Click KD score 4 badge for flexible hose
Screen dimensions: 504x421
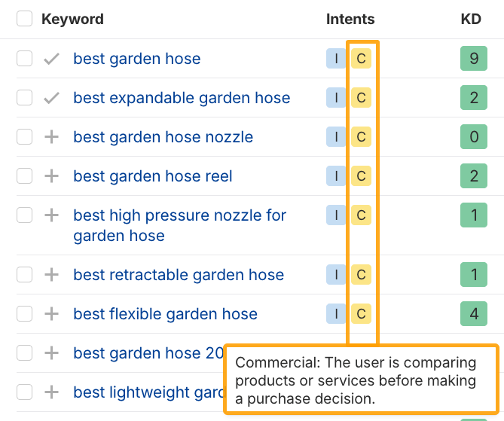tap(474, 314)
